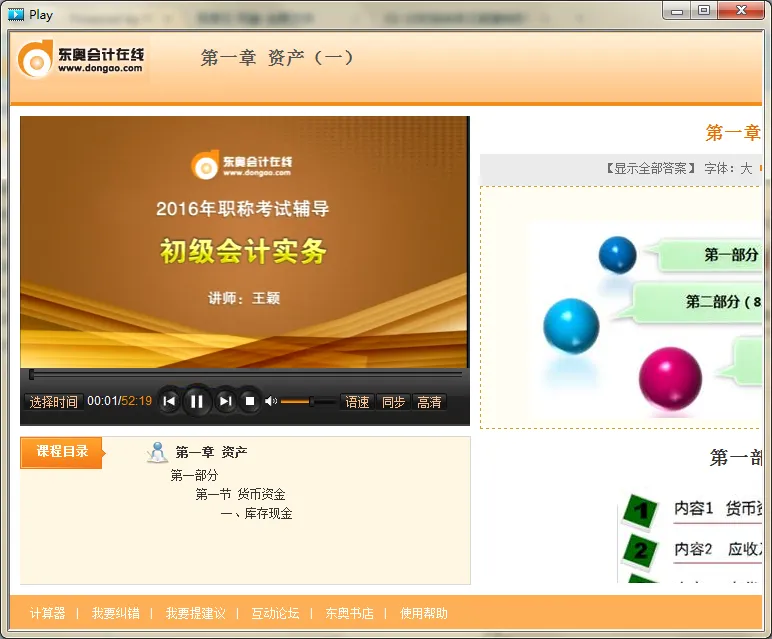
Task: Mute the player speaker icon
Action: point(270,401)
